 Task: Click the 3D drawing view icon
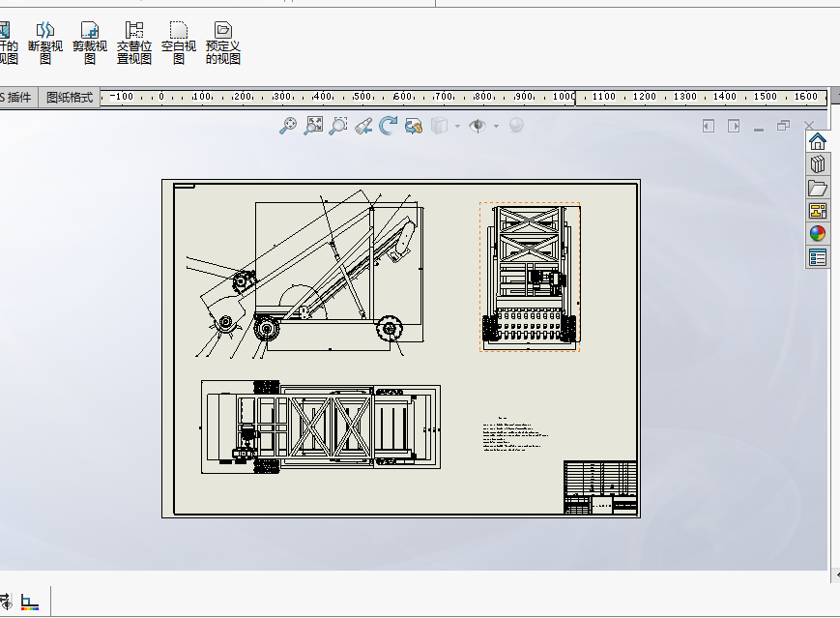[414, 126]
